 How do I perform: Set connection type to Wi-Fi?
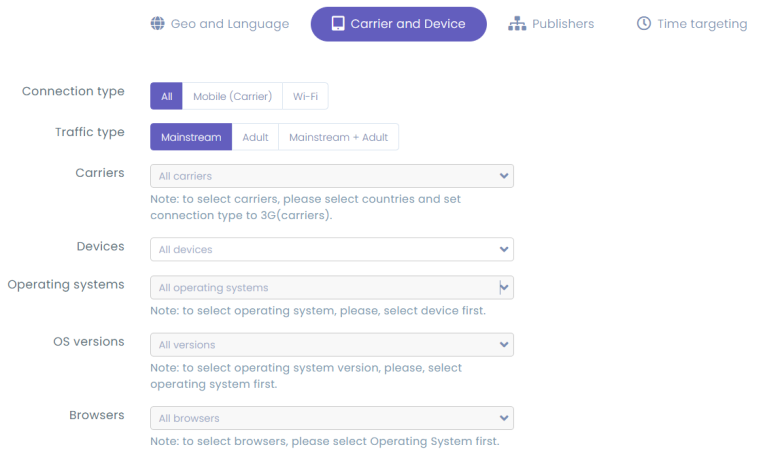click(305, 96)
